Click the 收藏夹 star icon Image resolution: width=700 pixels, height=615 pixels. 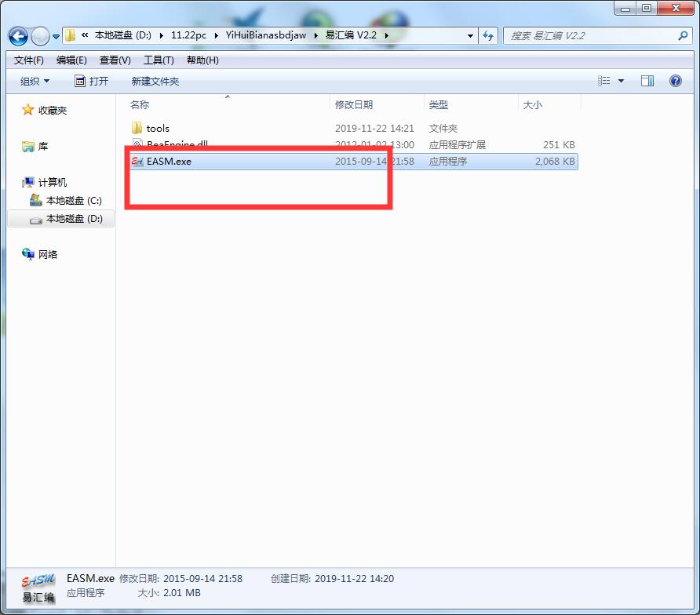(x=28, y=110)
